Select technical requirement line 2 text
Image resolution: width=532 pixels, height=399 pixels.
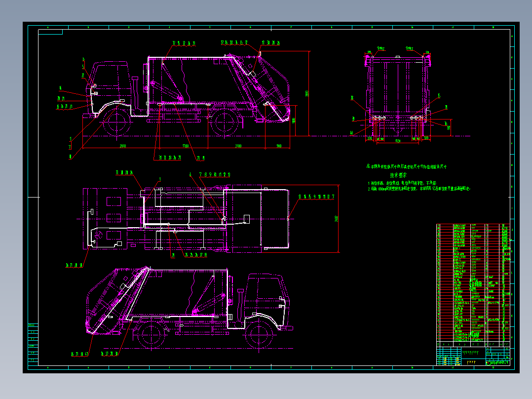tap(419, 189)
